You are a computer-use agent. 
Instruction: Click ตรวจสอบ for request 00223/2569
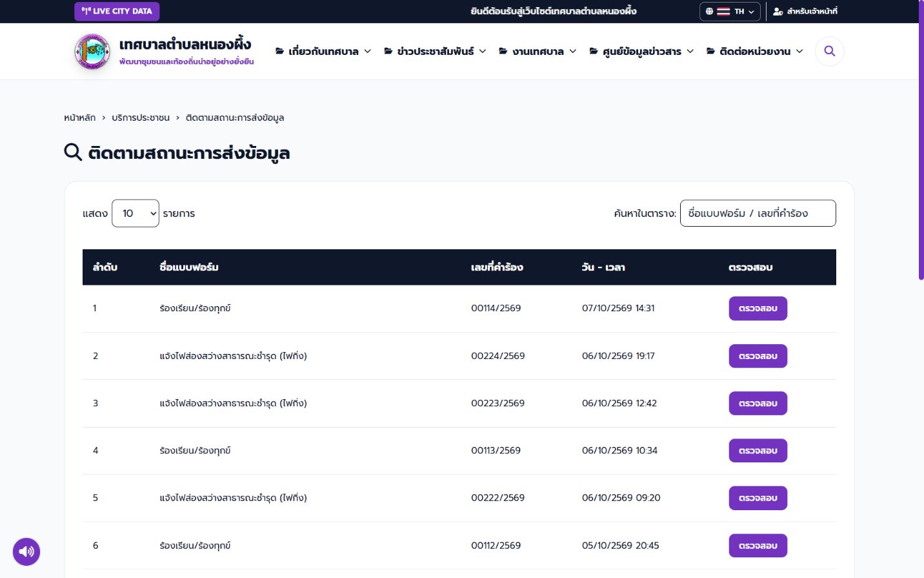coord(758,404)
